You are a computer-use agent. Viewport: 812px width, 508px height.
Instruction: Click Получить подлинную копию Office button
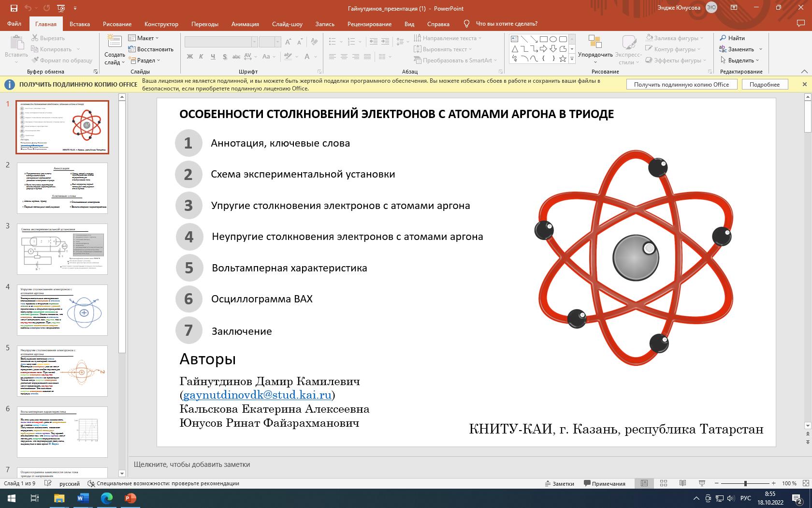(x=681, y=84)
